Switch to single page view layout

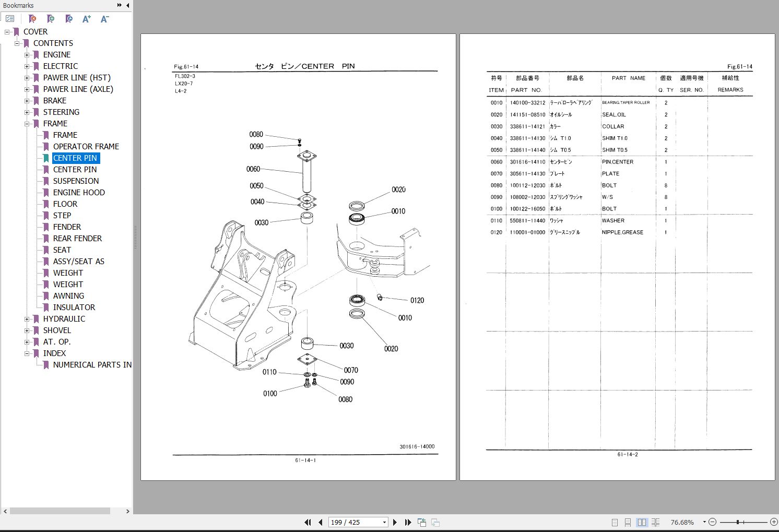615,522
